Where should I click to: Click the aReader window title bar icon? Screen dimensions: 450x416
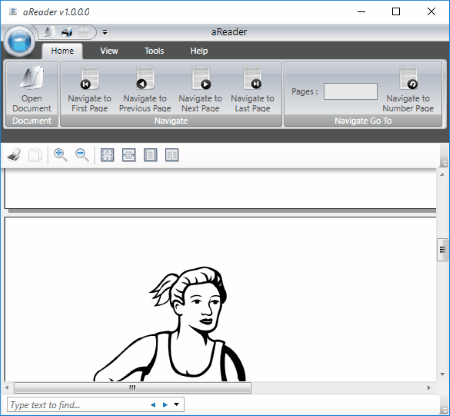coord(13,12)
